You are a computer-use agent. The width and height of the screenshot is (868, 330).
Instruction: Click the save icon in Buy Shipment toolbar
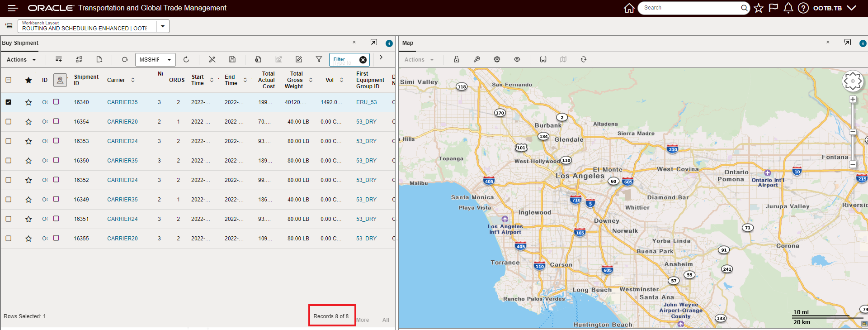coord(232,59)
